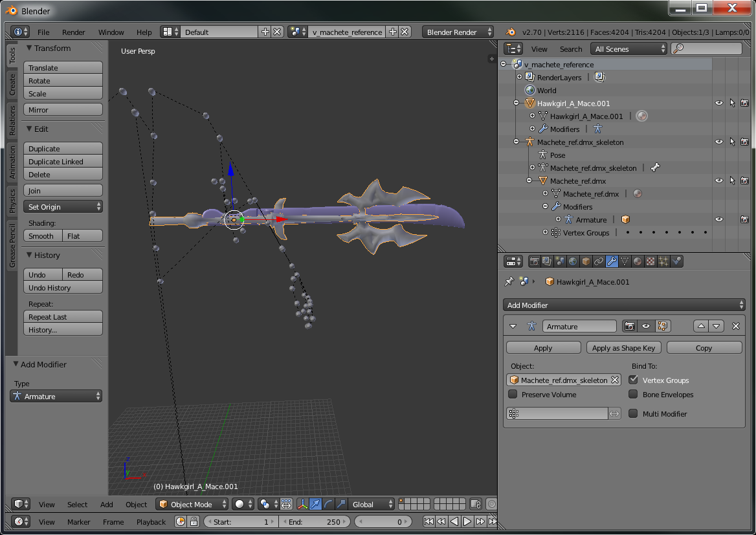The width and height of the screenshot is (756, 535).
Task: Open Physics properties tab
Action: point(677,261)
